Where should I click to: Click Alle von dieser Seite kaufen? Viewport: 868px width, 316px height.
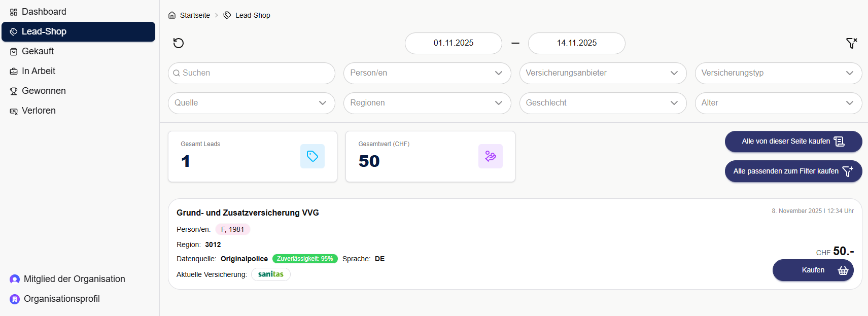pos(793,142)
